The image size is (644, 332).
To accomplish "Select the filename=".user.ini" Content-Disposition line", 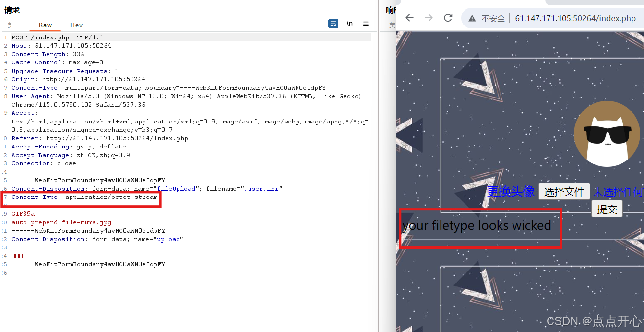I will pos(147,189).
